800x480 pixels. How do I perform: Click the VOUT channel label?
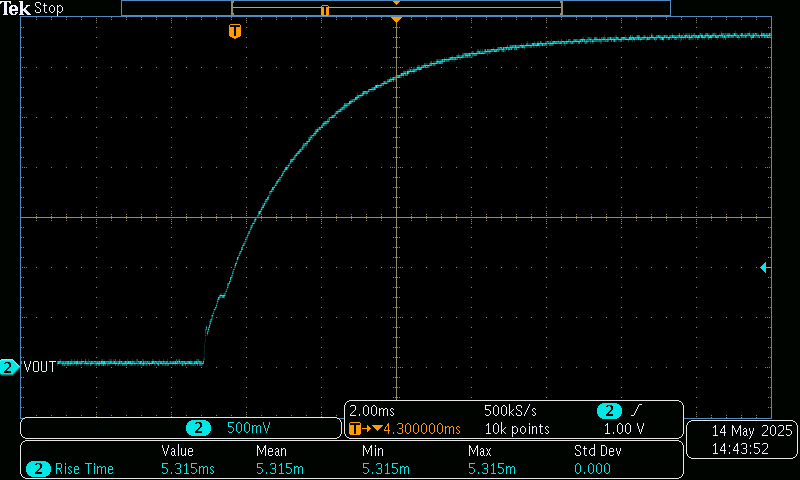click(x=40, y=367)
